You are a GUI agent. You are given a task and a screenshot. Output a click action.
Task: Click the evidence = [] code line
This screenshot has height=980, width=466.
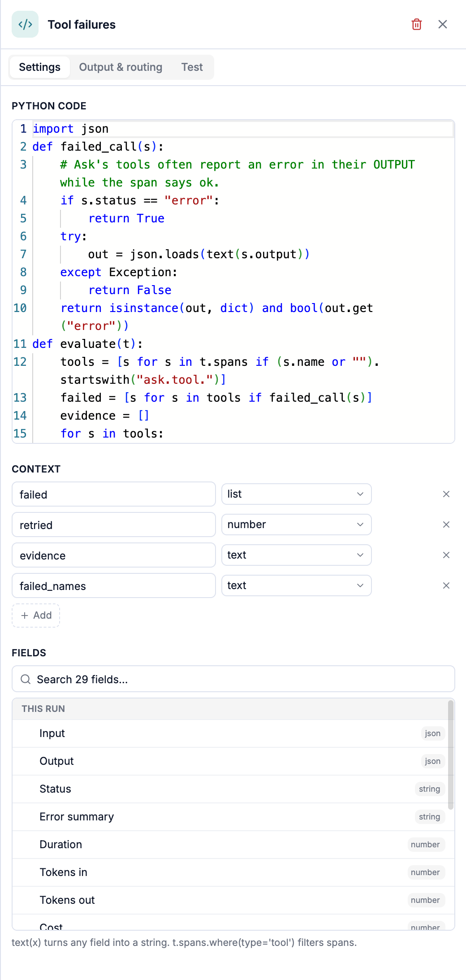[x=104, y=416]
